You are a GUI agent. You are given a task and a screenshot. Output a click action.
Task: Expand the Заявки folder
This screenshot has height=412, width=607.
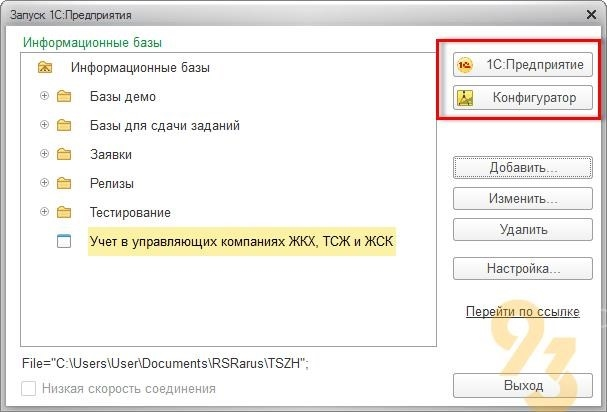[45, 154]
